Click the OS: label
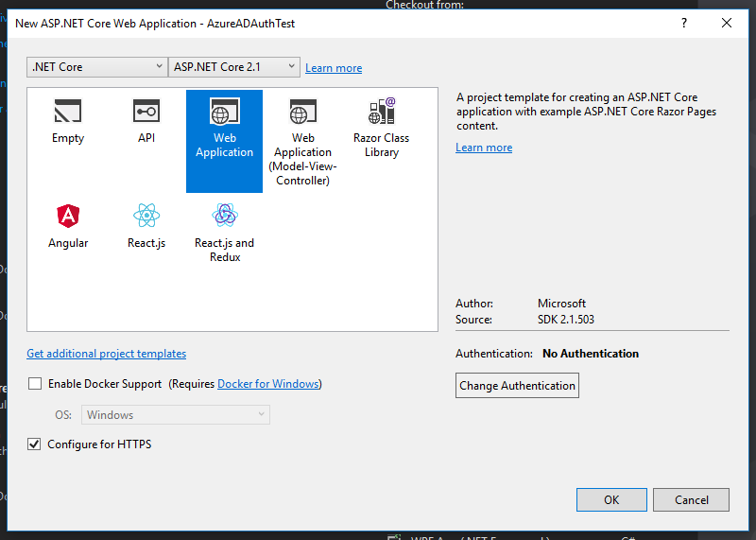The height and width of the screenshot is (540, 756). tap(63, 414)
